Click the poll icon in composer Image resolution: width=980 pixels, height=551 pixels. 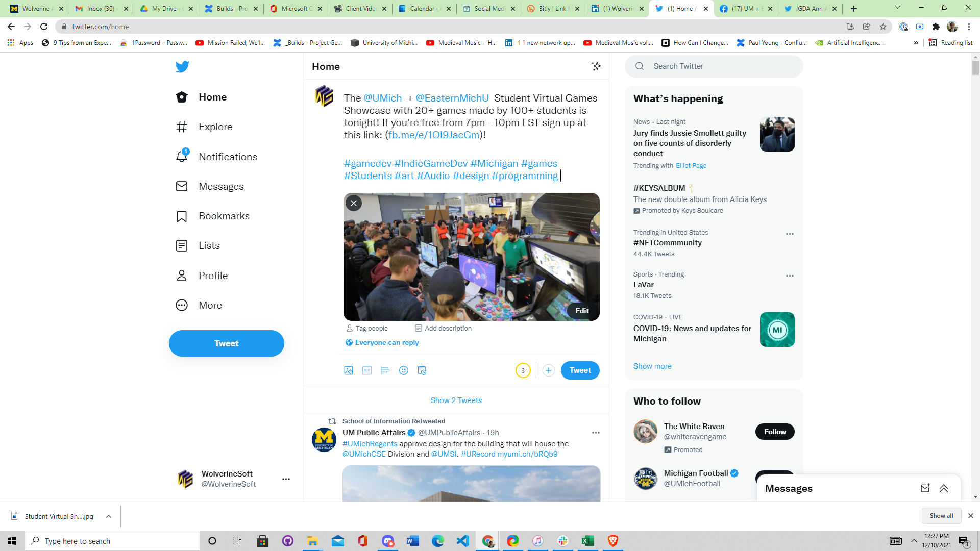click(385, 370)
